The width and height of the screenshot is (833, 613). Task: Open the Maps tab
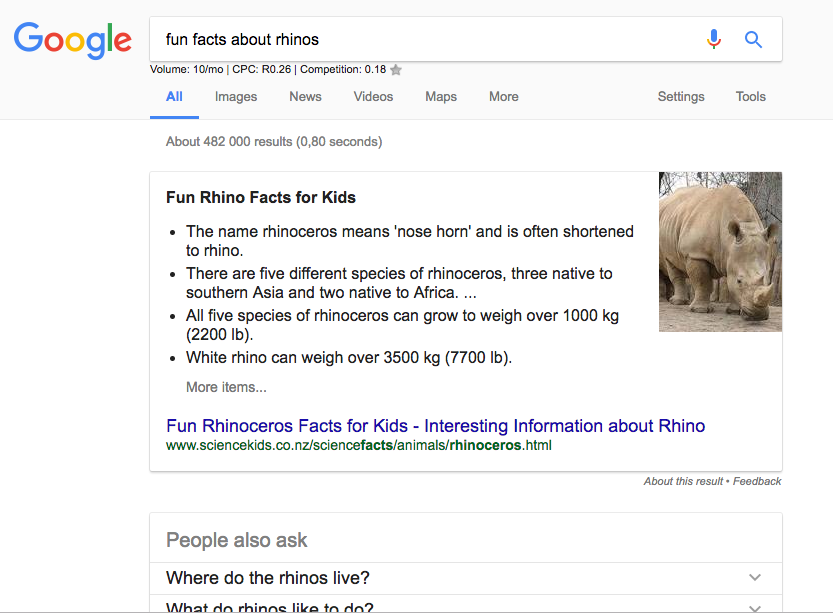coord(441,97)
